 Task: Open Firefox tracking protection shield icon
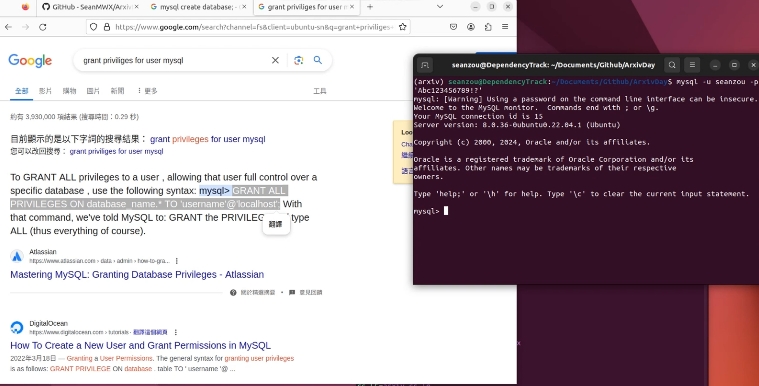(x=94, y=27)
